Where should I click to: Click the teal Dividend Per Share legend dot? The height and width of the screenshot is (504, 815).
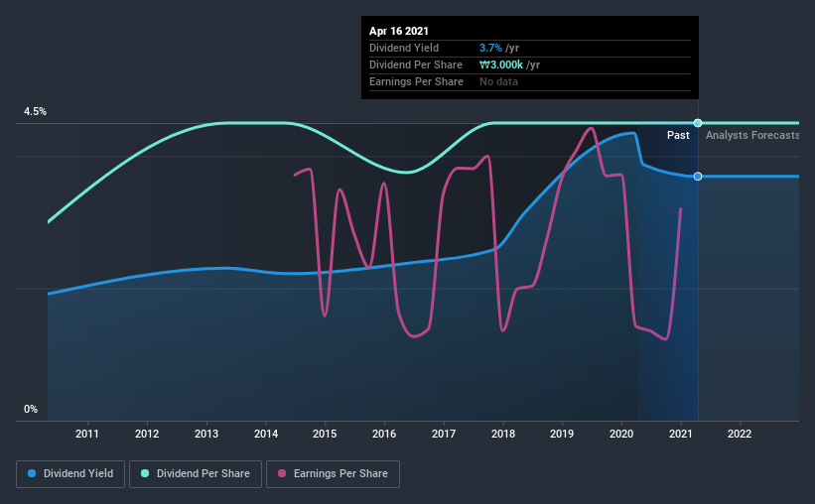click(x=145, y=473)
